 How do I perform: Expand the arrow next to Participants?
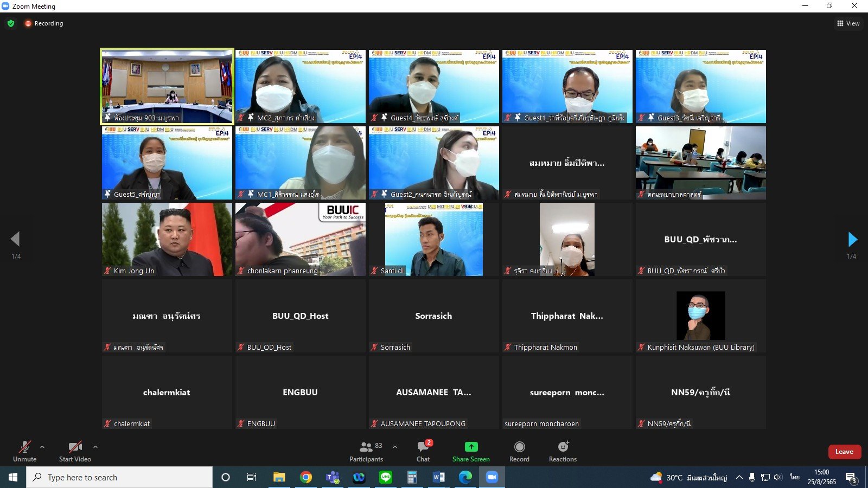(x=395, y=447)
